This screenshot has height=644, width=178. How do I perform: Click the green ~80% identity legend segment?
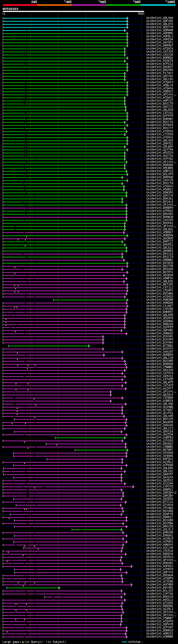pyautogui.click(x=123, y=5)
